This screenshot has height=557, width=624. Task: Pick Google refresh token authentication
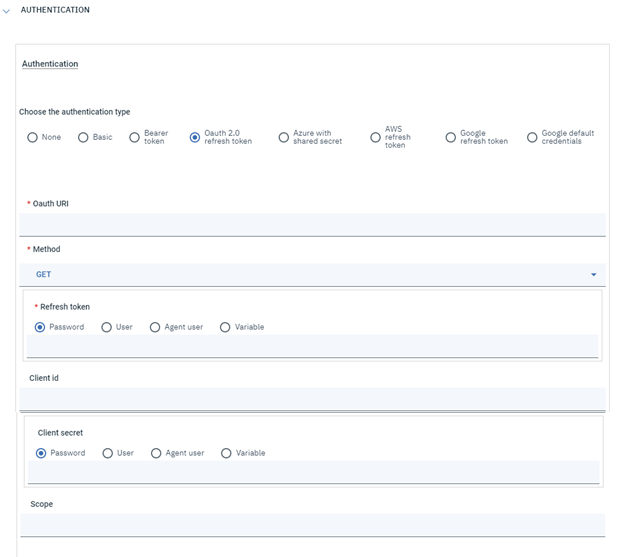pos(451,138)
